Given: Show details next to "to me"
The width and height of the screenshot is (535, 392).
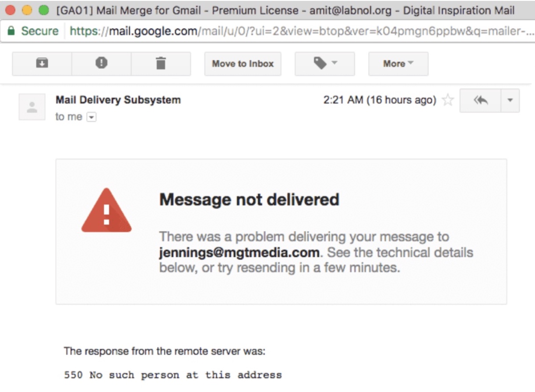Looking at the screenshot, I should pos(92,117).
